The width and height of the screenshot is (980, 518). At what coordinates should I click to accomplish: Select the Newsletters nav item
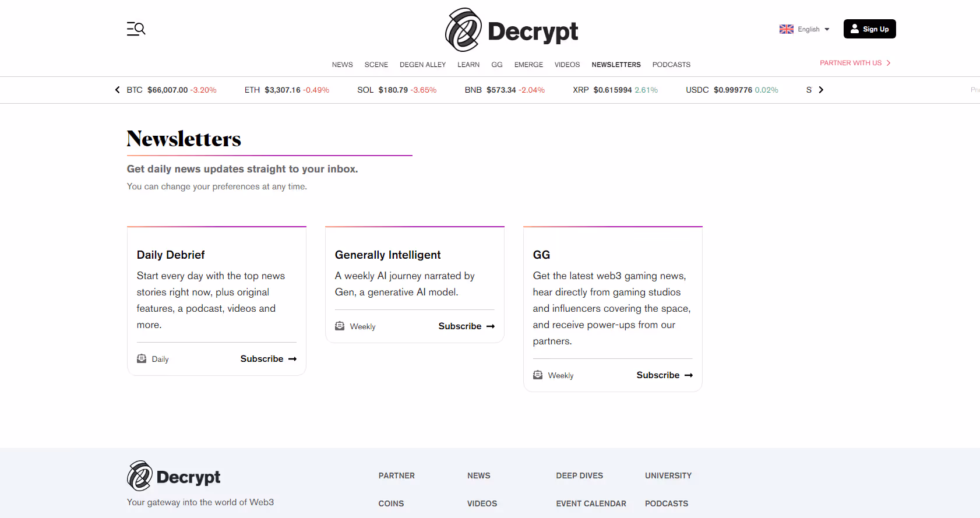tap(616, 65)
